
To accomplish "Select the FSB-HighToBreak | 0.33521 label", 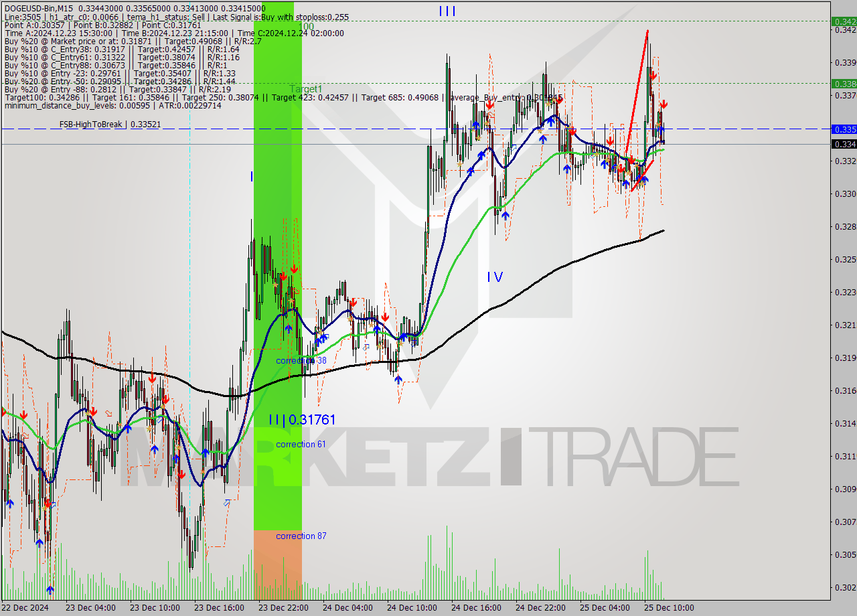I will [110, 124].
